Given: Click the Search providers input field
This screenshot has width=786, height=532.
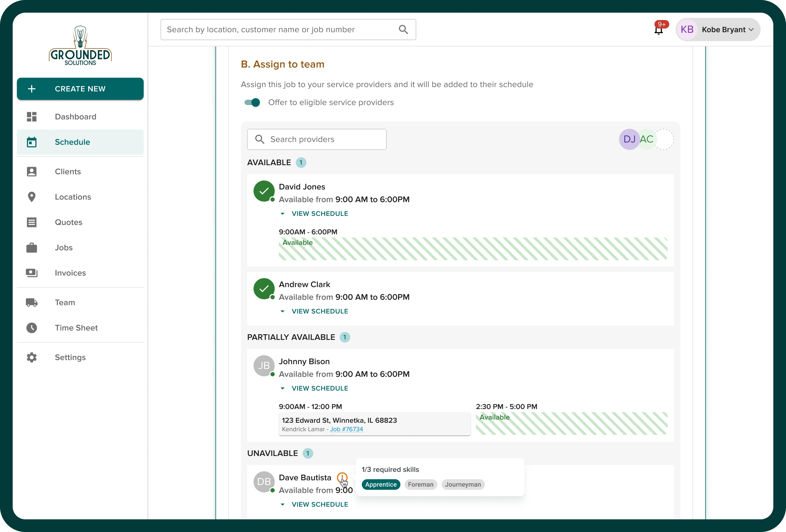Looking at the screenshot, I should point(317,139).
